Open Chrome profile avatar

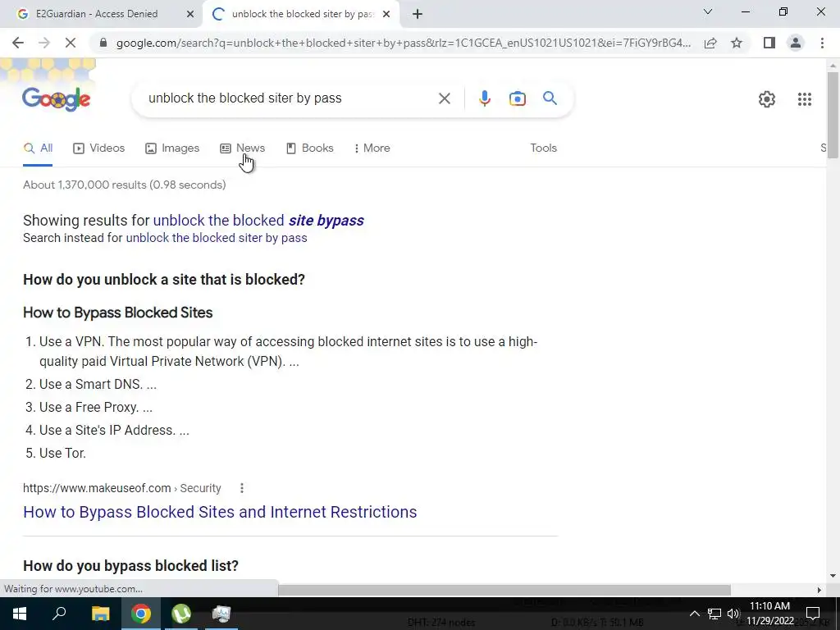[x=796, y=43]
